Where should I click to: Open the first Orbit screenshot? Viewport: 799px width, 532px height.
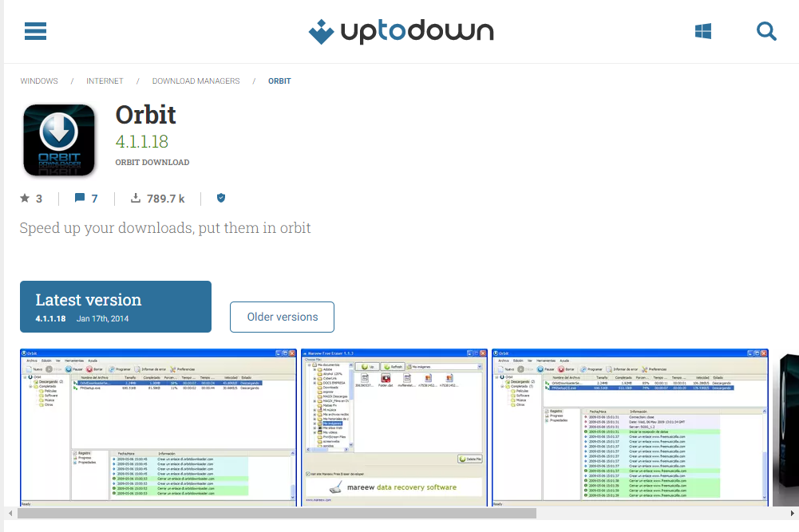157,427
